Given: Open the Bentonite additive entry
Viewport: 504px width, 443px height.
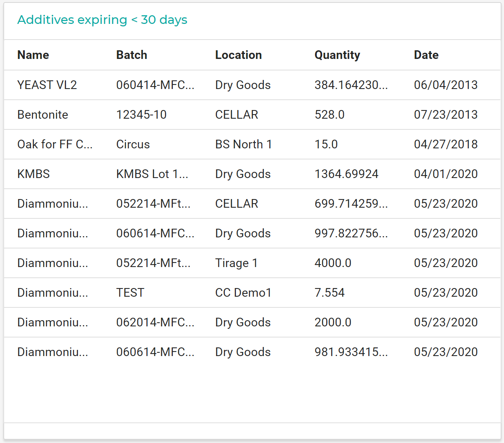Looking at the screenshot, I should [42, 115].
